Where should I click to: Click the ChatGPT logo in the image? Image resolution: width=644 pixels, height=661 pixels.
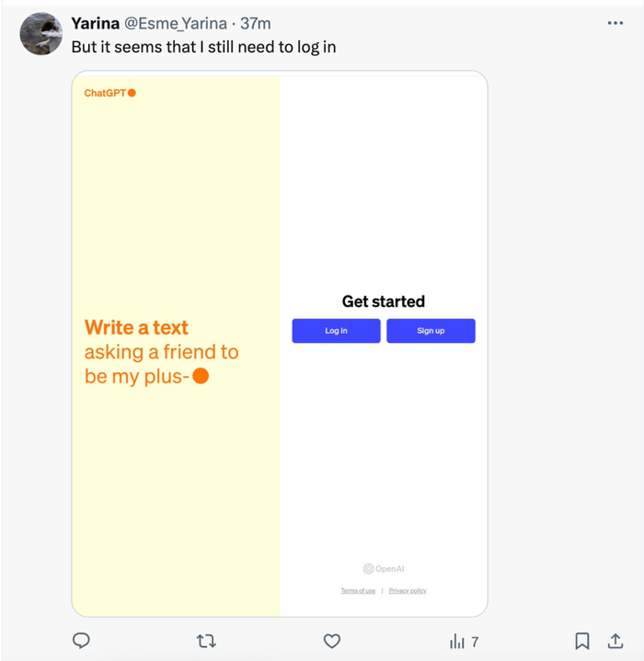click(110, 93)
